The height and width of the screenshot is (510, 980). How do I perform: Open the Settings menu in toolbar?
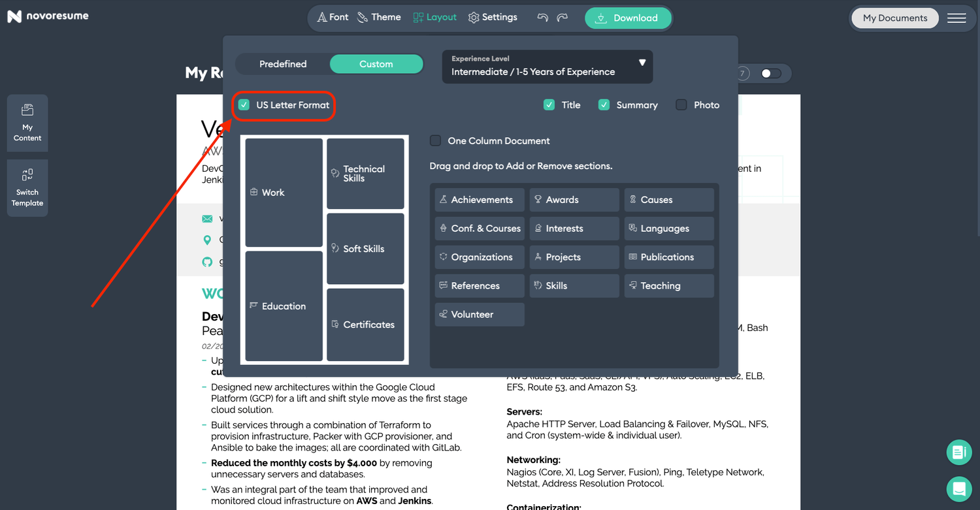click(x=493, y=18)
